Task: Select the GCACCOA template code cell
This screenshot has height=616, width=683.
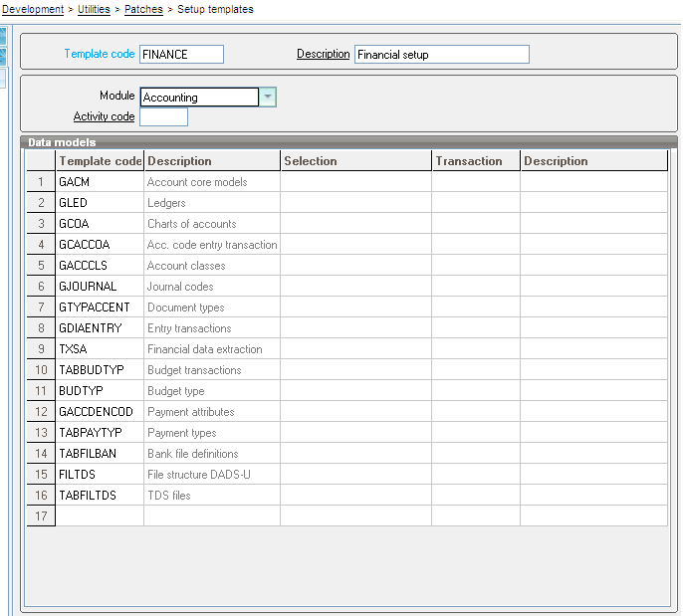Action: coord(100,244)
